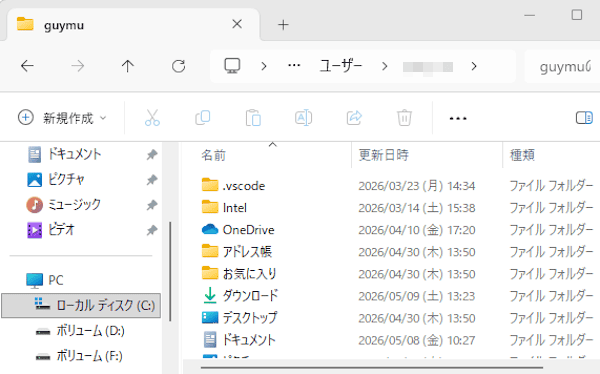
Task: Expand the chevron after ユーザー breadcrumb
Action: tap(385, 66)
